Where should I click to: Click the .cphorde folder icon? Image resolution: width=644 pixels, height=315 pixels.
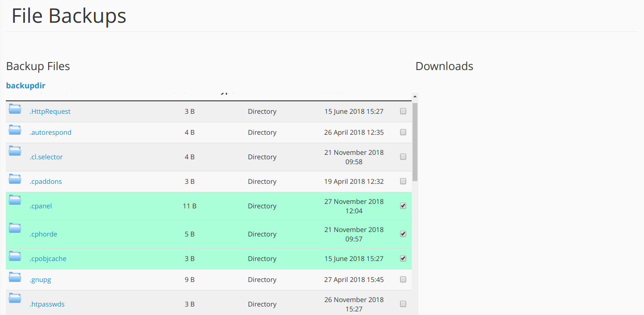tap(15, 228)
